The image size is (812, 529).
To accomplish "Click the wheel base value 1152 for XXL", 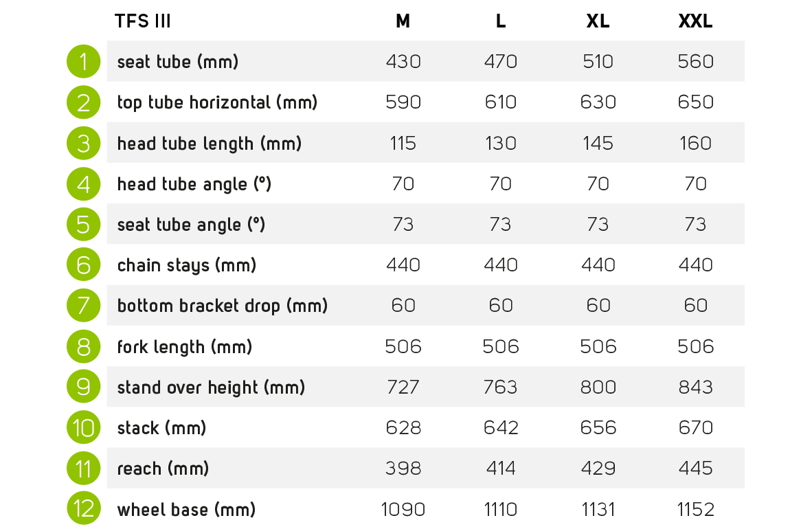I will [695, 510].
